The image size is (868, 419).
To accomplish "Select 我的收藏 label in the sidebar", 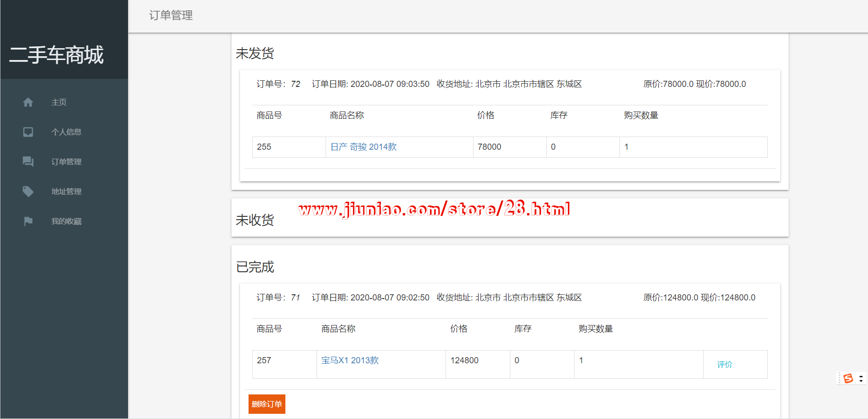I will pos(66,222).
